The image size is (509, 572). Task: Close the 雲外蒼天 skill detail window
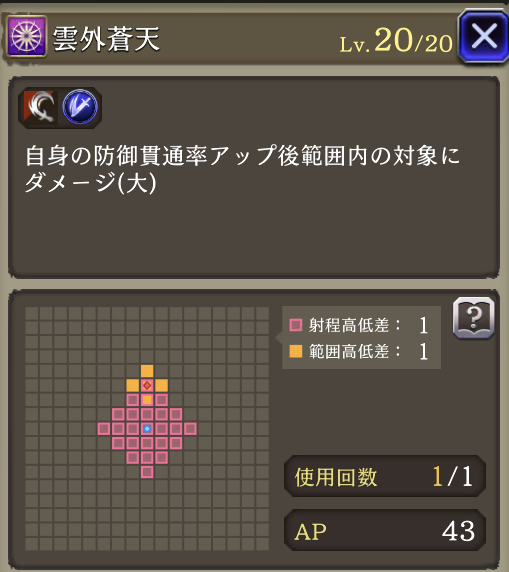pos(483,36)
